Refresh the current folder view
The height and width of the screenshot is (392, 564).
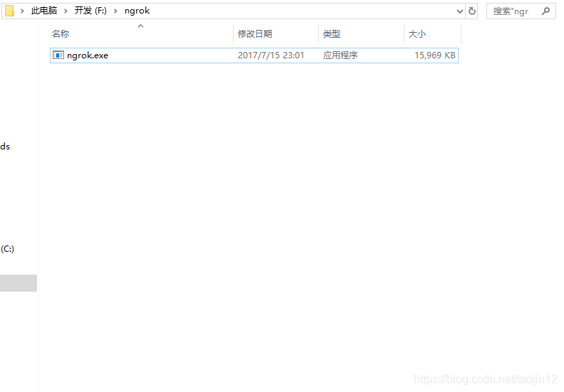pos(471,11)
